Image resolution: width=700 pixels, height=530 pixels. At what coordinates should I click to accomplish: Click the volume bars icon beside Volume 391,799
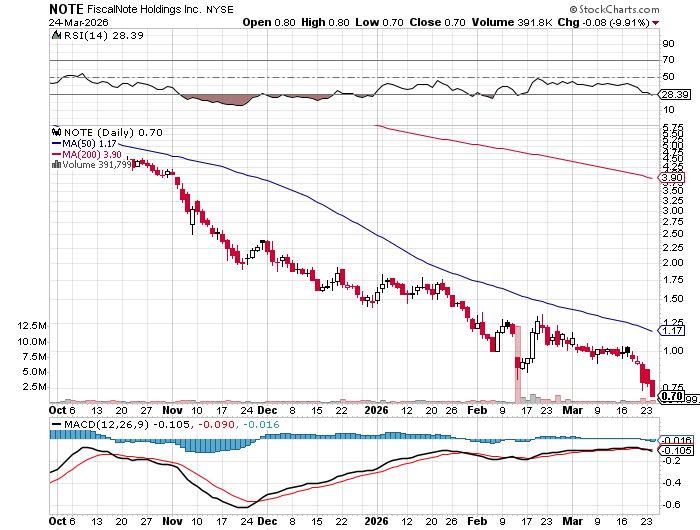pyautogui.click(x=57, y=164)
